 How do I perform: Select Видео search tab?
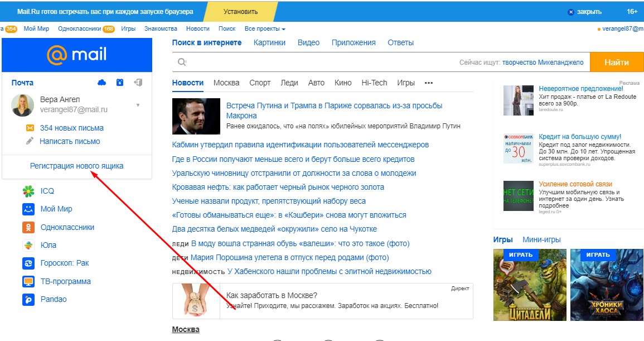pos(308,42)
